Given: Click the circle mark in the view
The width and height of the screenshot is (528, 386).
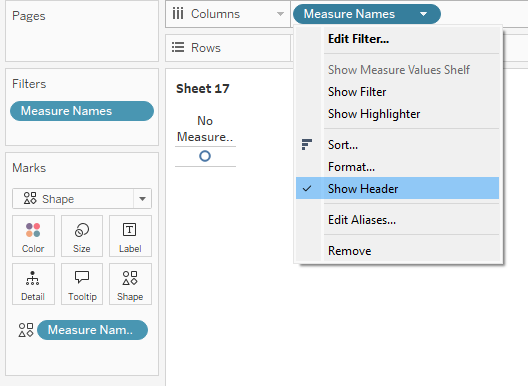Looking at the screenshot, I should coord(205,156).
